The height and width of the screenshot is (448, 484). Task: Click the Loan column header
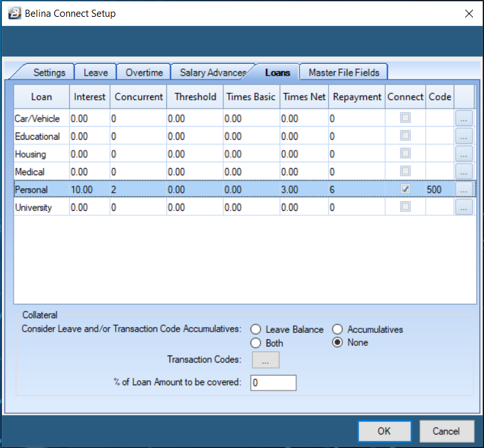41,97
